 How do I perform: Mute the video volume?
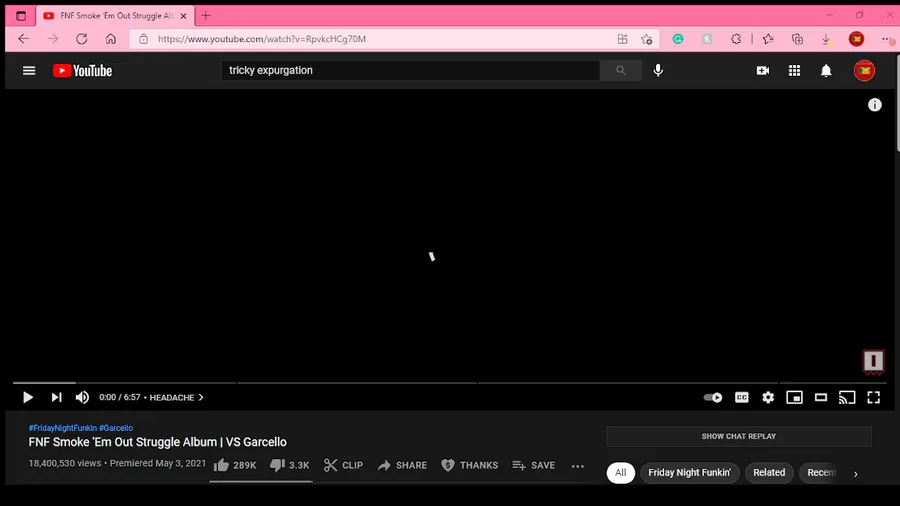(82, 397)
